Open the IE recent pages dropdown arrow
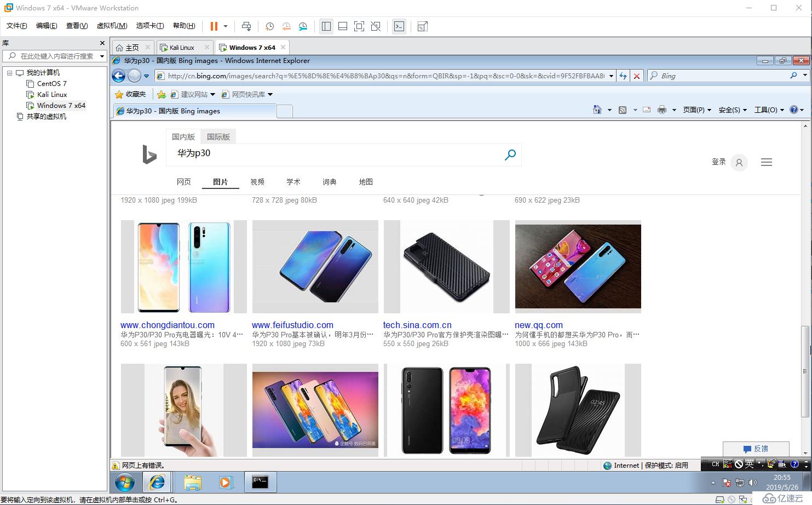This screenshot has height=505, width=812. (146, 76)
